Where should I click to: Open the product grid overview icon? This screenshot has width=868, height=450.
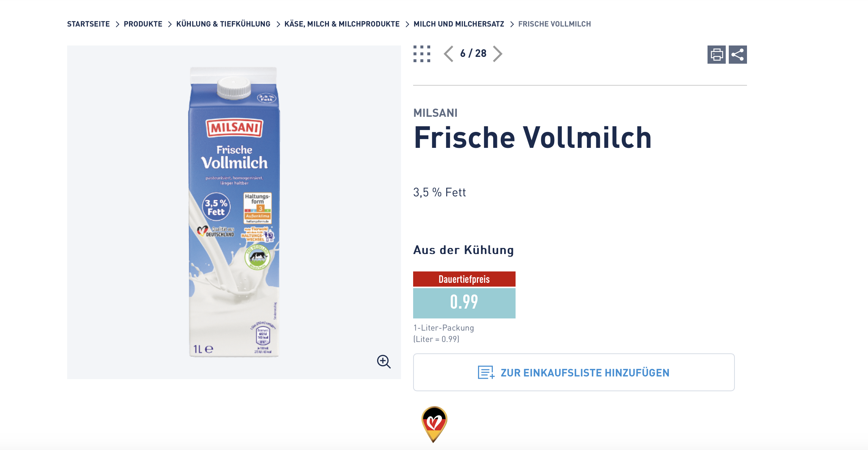click(x=422, y=54)
